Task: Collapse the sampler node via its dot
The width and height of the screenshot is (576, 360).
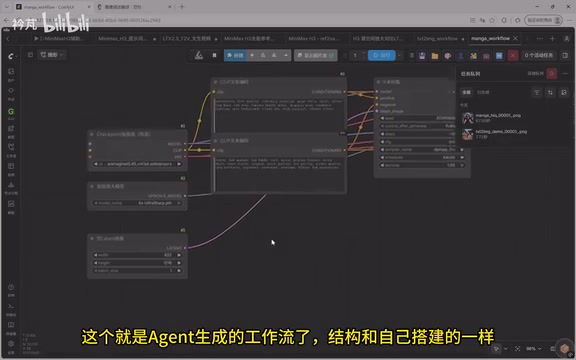Action: click(x=378, y=82)
